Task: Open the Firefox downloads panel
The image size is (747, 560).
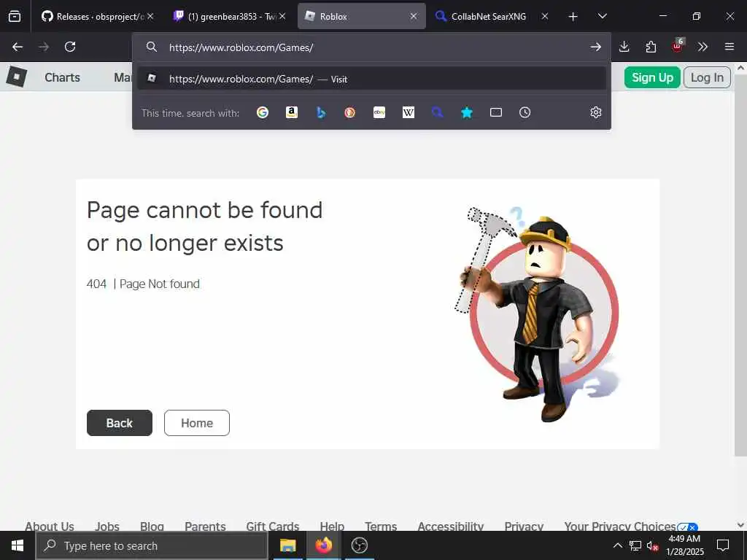Action: coord(624,47)
